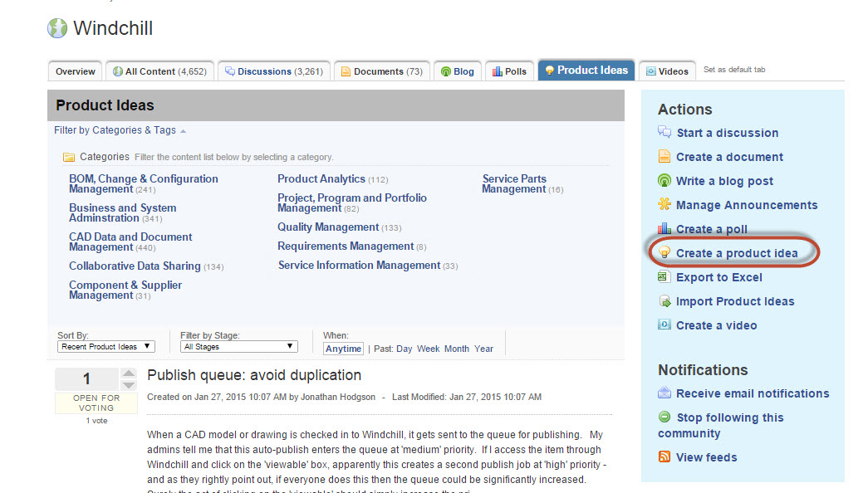Vote down the Publish queue idea
Screen dimensions: 868x493
click(x=129, y=385)
